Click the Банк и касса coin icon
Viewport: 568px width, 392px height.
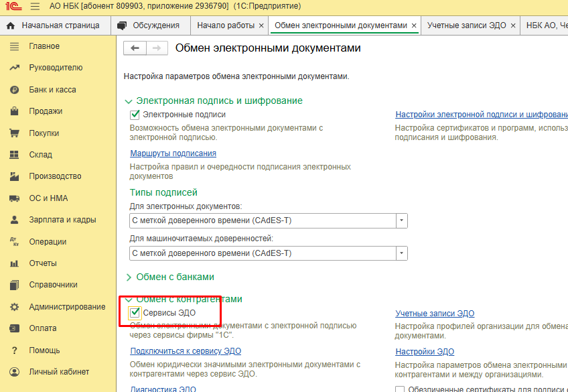pos(14,90)
